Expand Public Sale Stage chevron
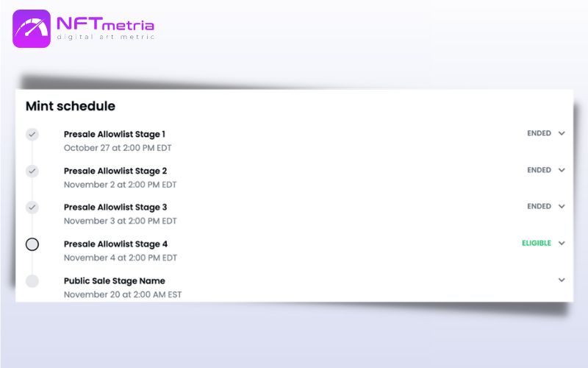The image size is (588, 368). point(562,280)
